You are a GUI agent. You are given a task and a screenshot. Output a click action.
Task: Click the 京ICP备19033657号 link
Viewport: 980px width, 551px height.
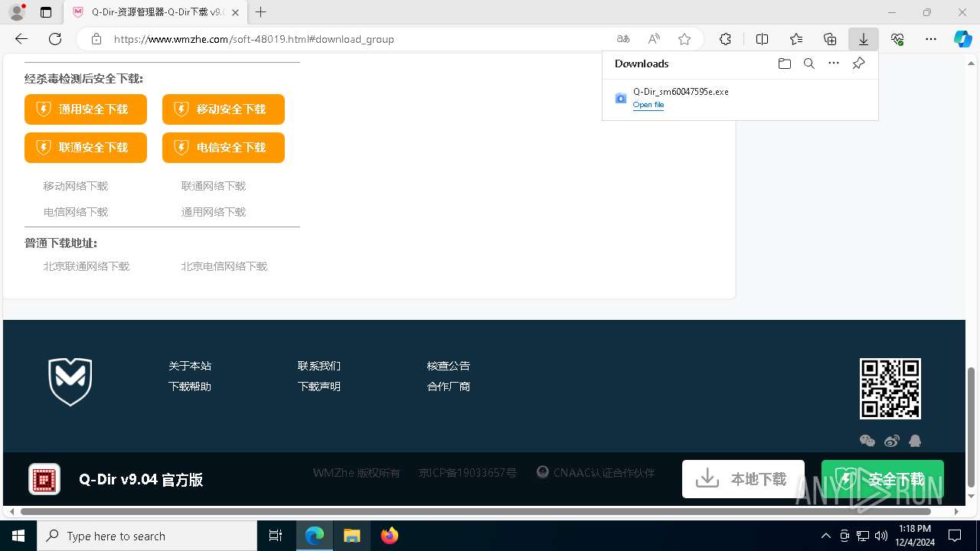pos(468,473)
